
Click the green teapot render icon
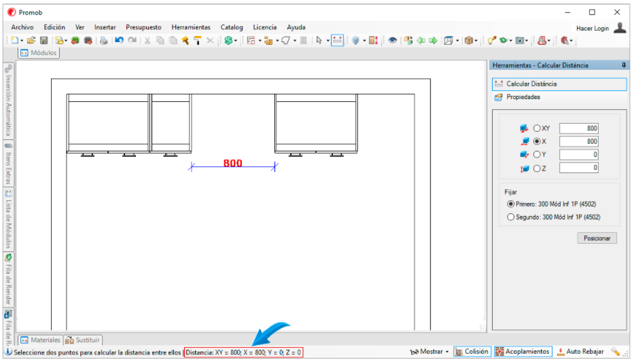click(x=504, y=40)
